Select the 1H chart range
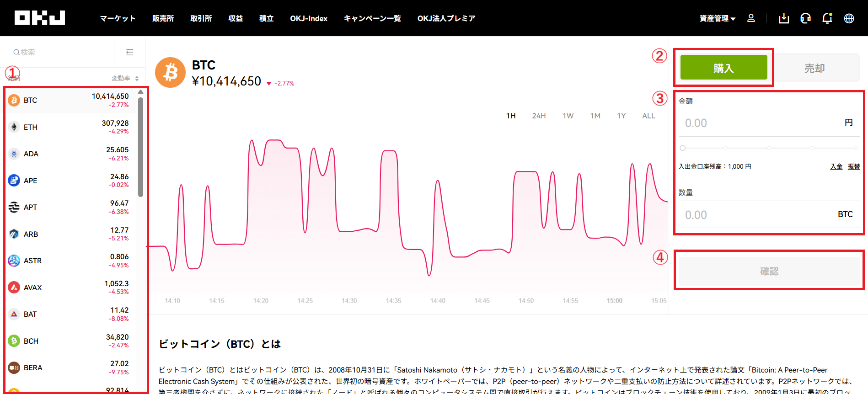The width and height of the screenshot is (868, 394). [511, 116]
